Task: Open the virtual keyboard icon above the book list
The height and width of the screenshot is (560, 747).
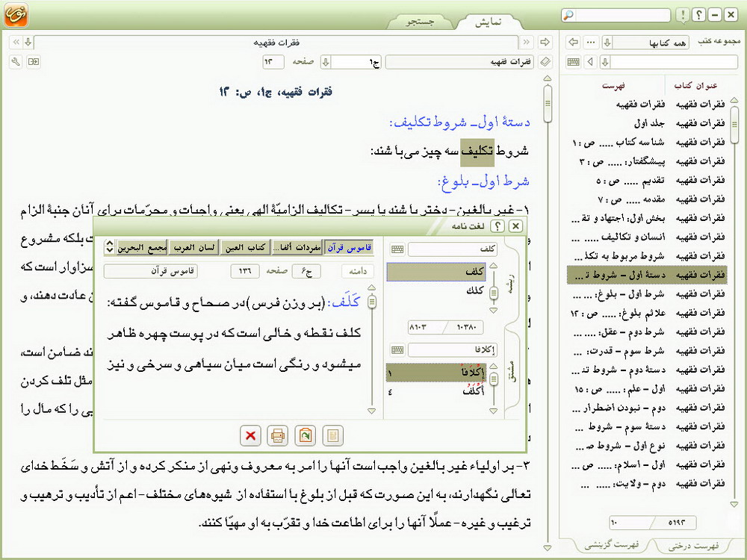Action: point(574,62)
